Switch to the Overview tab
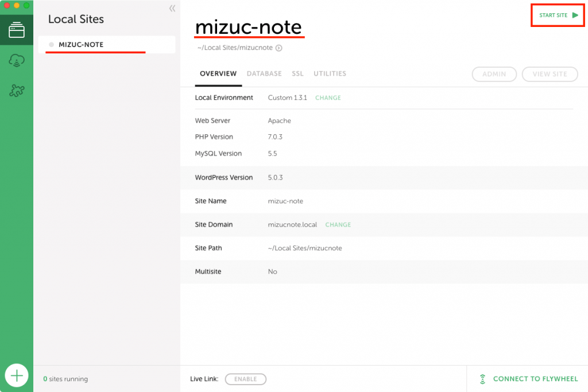 218,73
